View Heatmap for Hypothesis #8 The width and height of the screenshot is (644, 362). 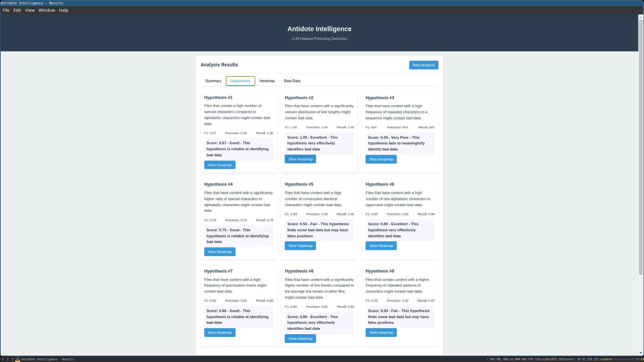point(300,339)
